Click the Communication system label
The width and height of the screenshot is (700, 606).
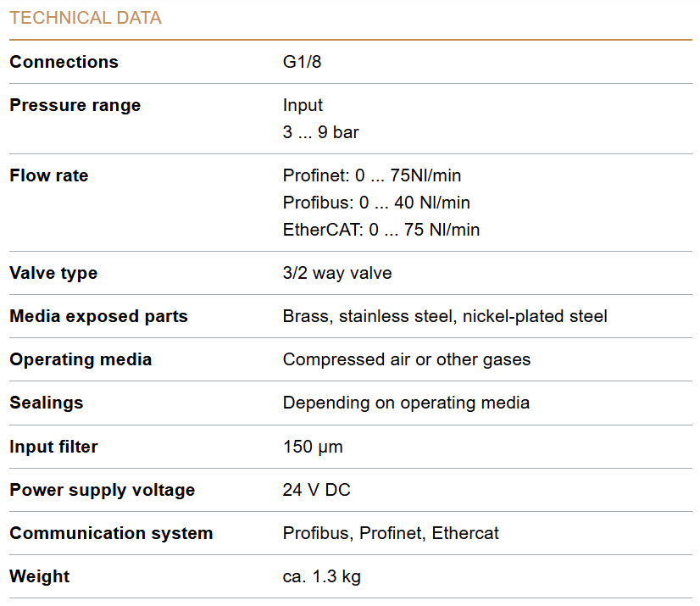click(111, 533)
